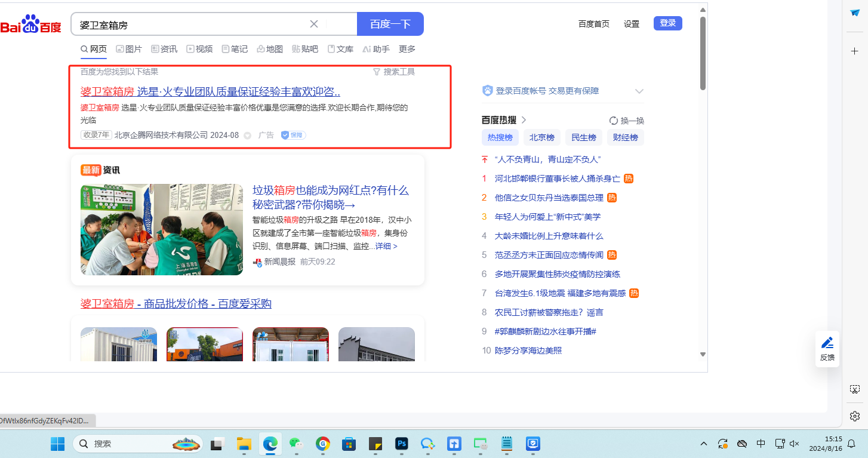This screenshot has height=458, width=868.
Task: Switch to the 视频 tab
Action: pos(199,49)
